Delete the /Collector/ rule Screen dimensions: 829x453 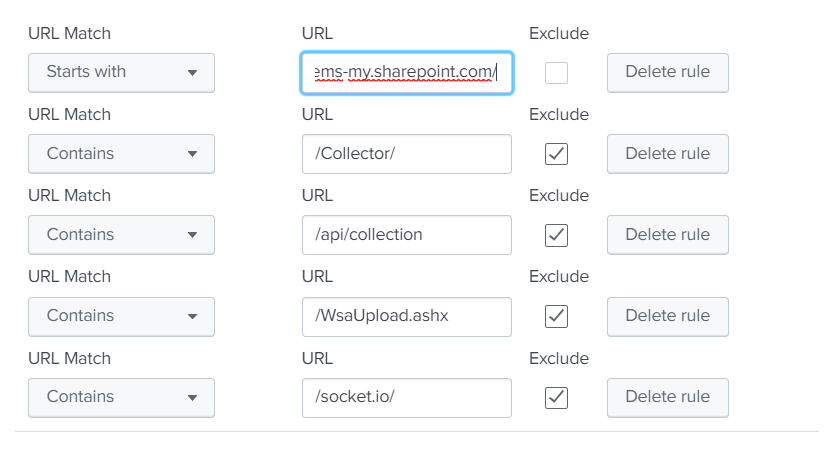(667, 153)
